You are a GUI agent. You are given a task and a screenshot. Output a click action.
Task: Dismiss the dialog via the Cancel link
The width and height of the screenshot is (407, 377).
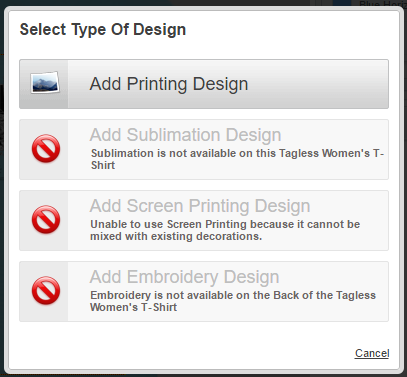point(372,353)
